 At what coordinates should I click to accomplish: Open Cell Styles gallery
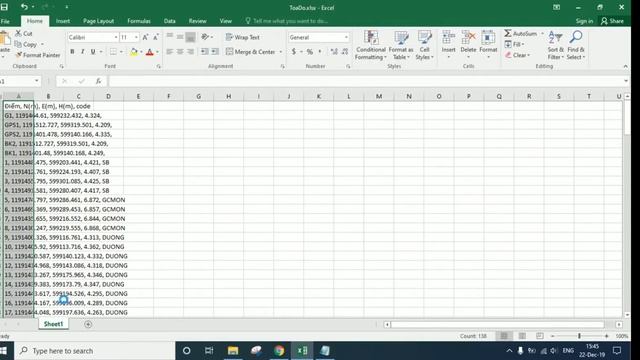pyautogui.click(x=424, y=45)
